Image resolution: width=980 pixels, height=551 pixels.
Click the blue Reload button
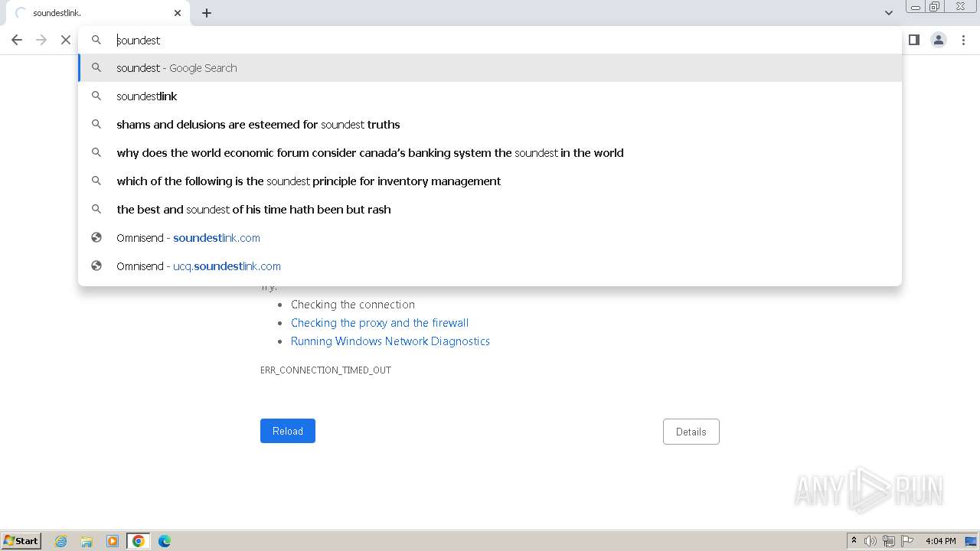288,431
